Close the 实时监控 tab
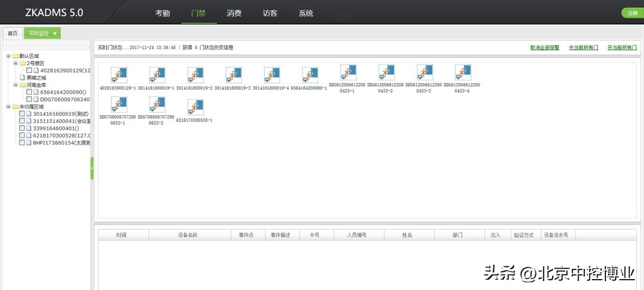Screen dimensions: 644x290 (55, 33)
